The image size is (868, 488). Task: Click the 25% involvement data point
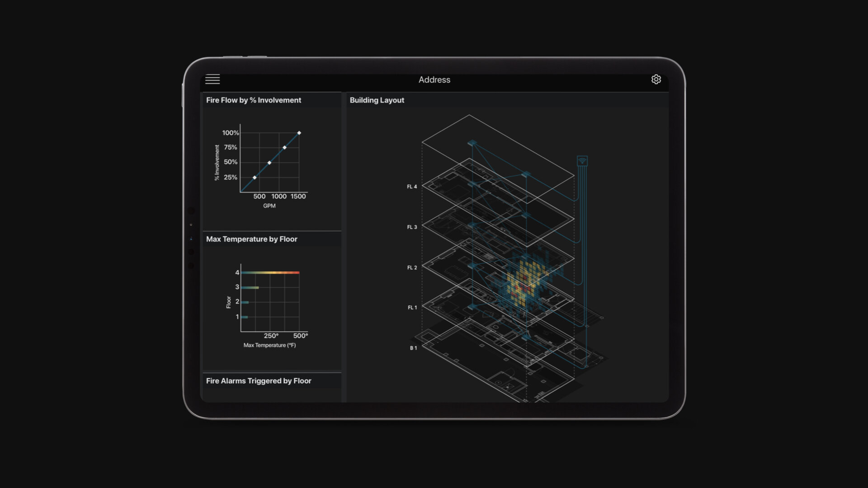(x=255, y=178)
